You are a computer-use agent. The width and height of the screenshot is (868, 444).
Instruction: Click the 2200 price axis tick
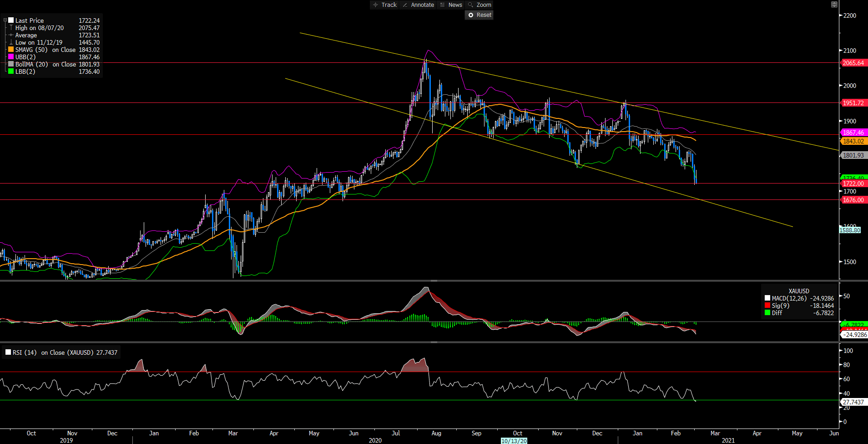pyautogui.click(x=849, y=15)
